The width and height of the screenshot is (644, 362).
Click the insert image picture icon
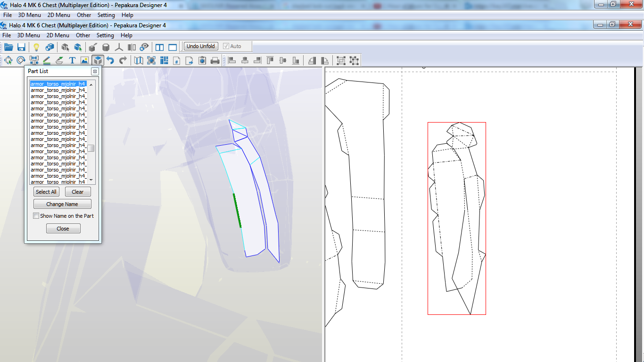pyautogui.click(x=85, y=60)
